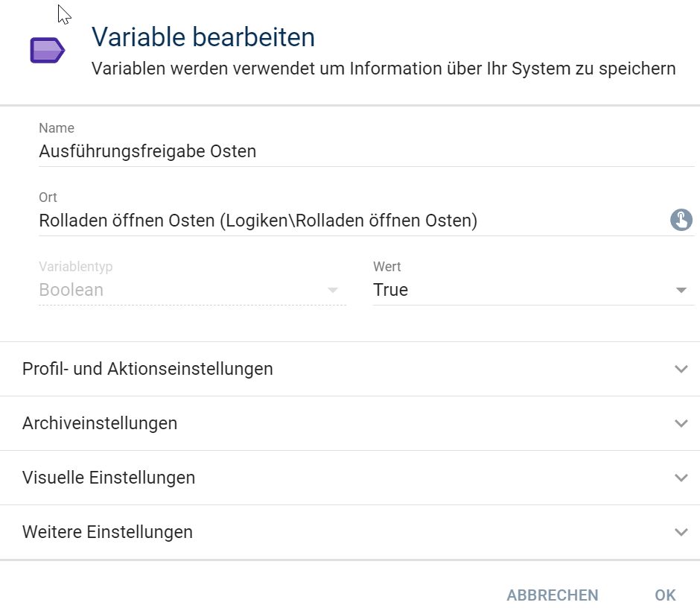Click the description text about Variablen
The width and height of the screenshot is (700, 614).
[384, 69]
